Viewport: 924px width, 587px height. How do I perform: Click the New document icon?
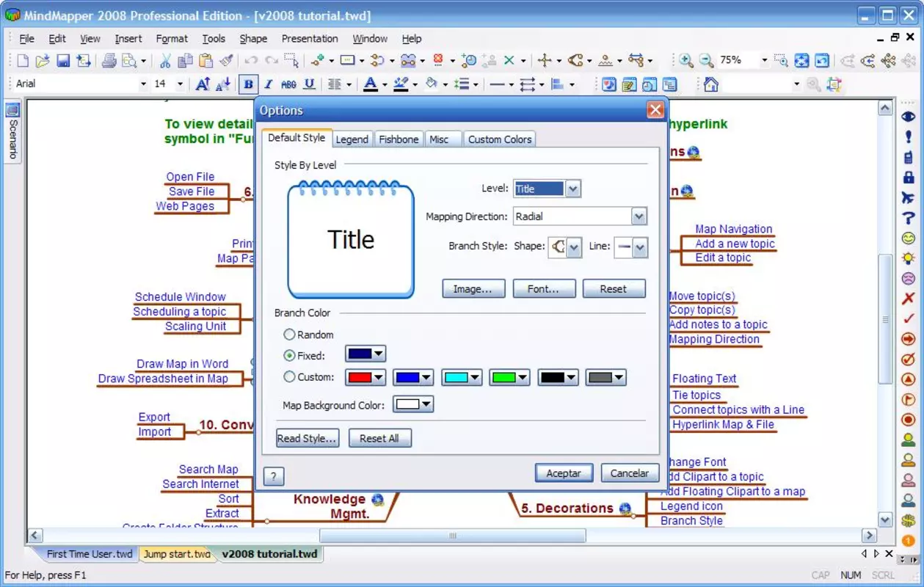click(23, 61)
